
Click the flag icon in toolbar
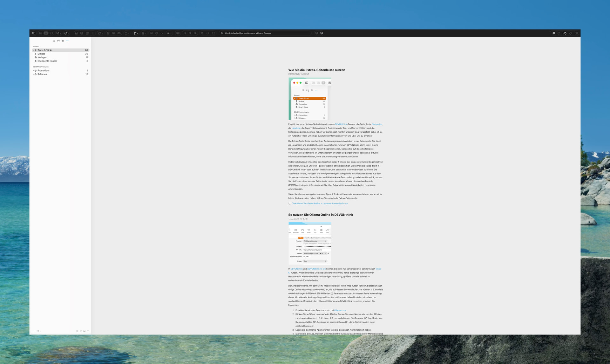click(152, 33)
